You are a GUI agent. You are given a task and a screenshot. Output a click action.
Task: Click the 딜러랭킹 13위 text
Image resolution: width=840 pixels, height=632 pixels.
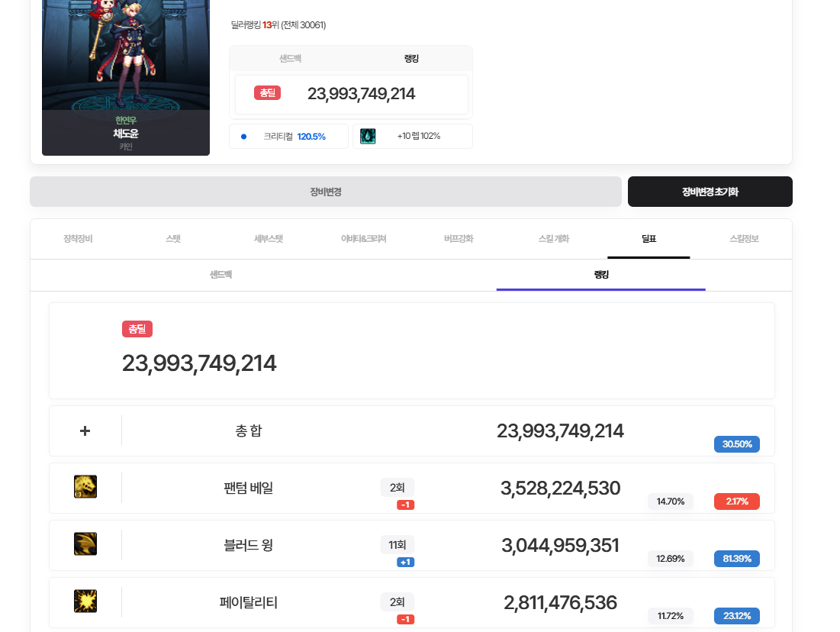click(255, 24)
